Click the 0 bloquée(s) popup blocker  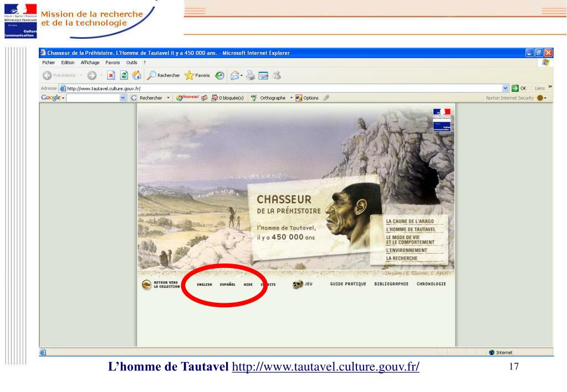227,97
